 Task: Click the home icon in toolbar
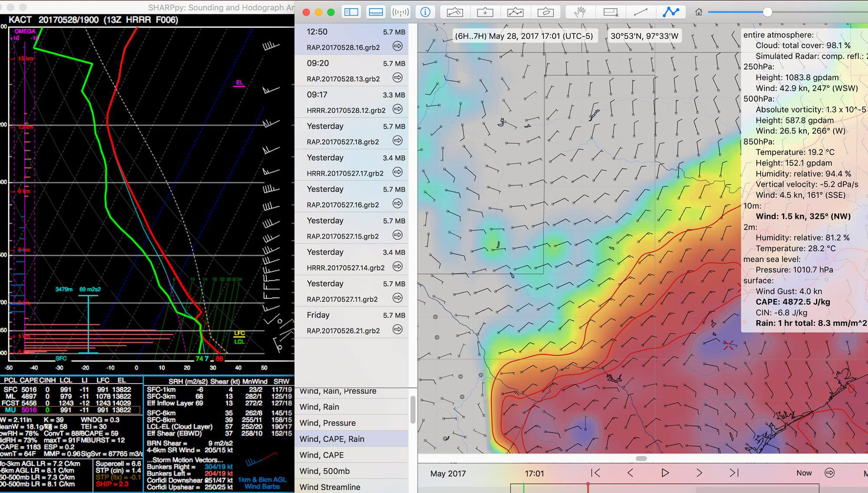tap(699, 12)
